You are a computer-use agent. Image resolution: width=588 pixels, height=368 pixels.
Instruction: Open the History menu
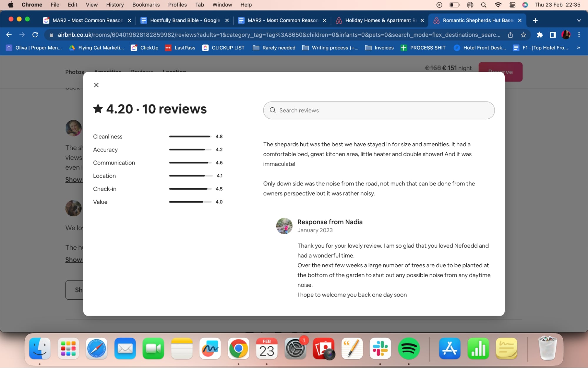click(x=115, y=5)
